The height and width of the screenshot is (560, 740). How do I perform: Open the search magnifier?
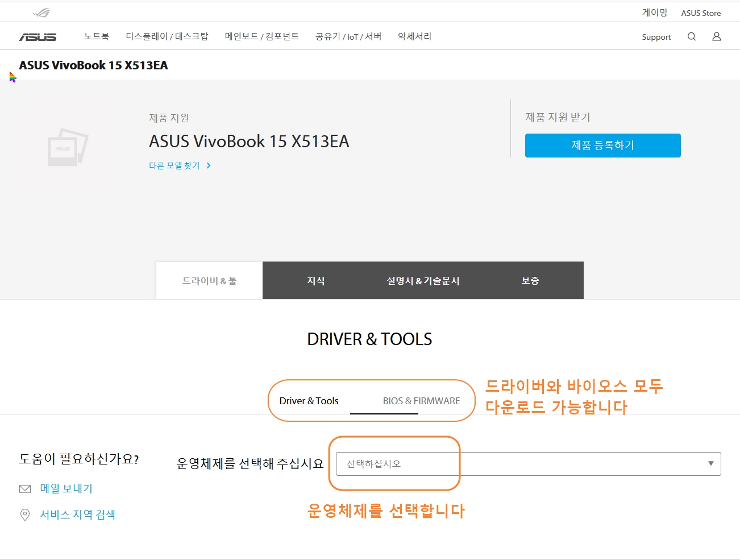[x=691, y=36]
